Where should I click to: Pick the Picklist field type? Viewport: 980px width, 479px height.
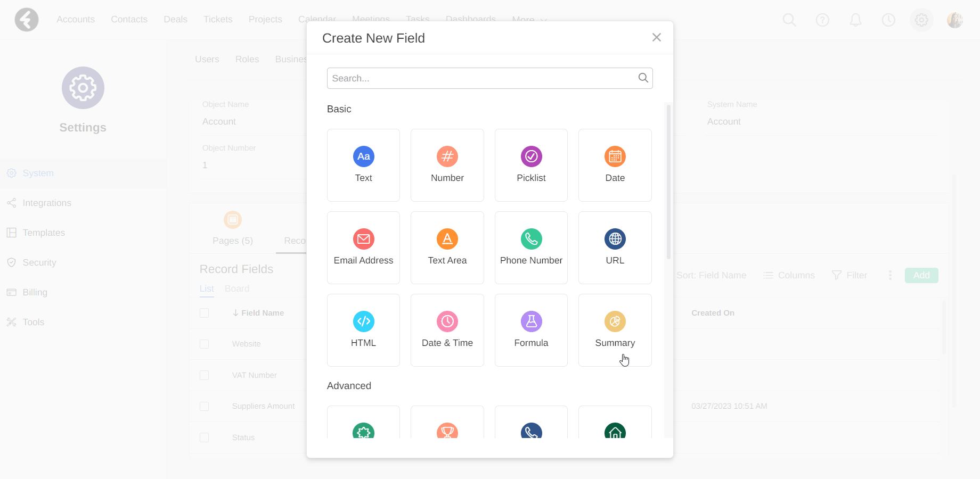tap(531, 165)
